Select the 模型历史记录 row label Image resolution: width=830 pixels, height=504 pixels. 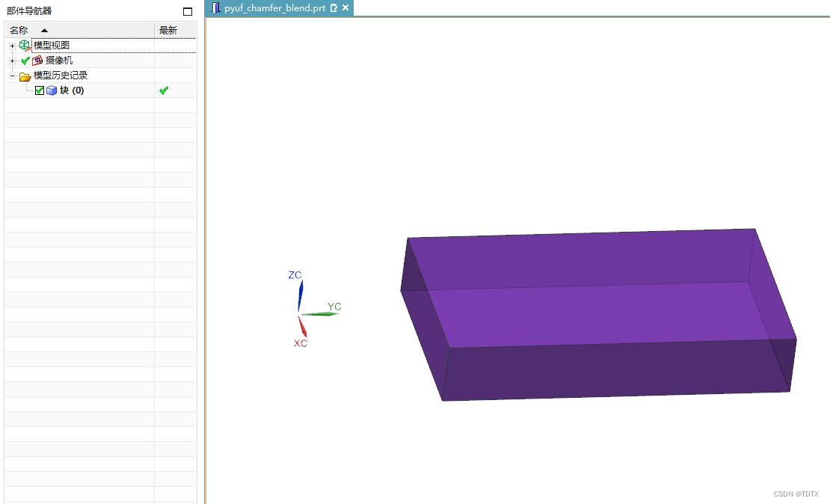tap(61, 76)
